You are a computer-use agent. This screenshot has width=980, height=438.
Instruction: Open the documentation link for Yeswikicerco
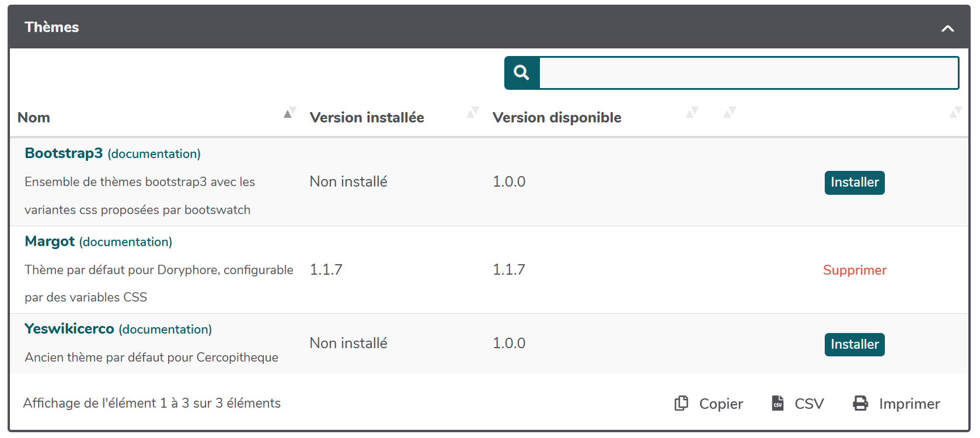point(165,330)
